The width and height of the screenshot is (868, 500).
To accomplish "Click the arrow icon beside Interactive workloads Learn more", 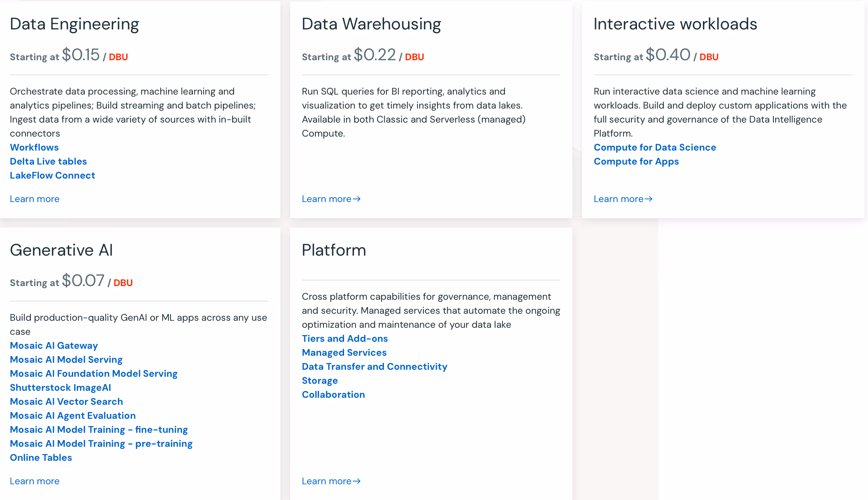I will tap(649, 199).
